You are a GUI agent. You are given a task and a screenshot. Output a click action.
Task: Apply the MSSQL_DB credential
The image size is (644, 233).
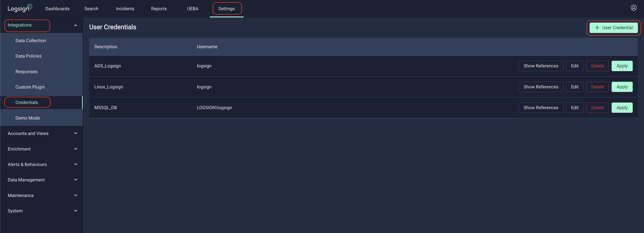coord(622,108)
